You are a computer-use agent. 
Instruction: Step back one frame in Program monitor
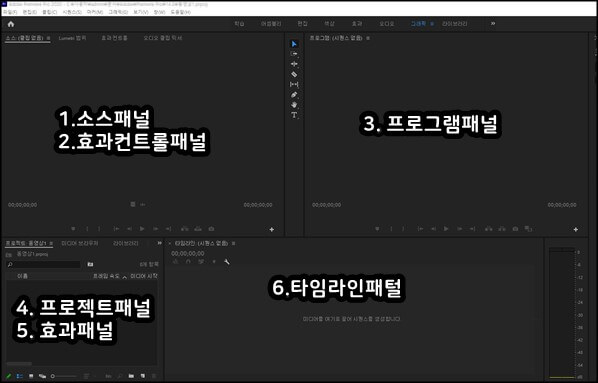(433, 229)
